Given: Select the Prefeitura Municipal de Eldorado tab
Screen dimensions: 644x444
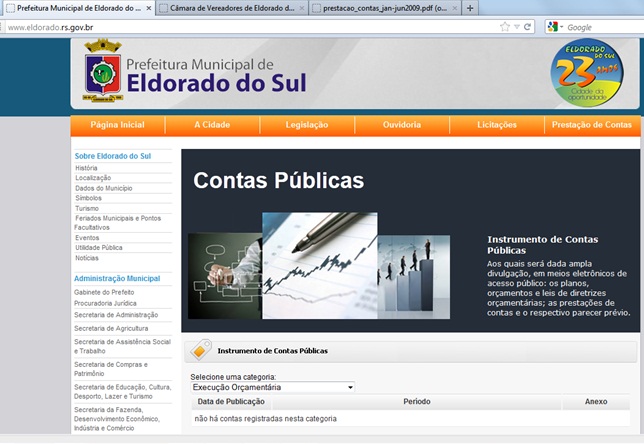Looking at the screenshot, I should click(78, 8).
